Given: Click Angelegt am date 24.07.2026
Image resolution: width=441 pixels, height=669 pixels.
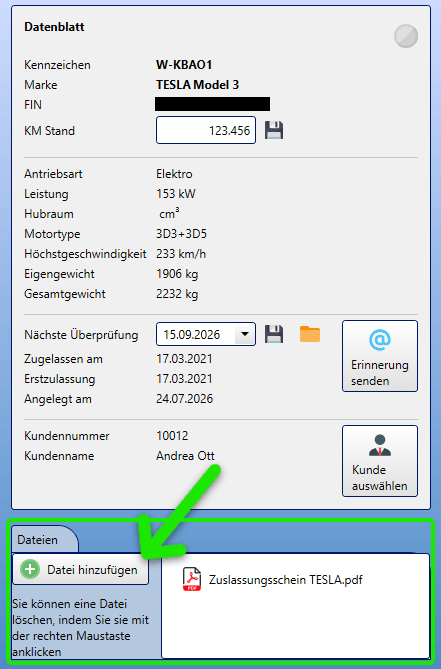Looking at the screenshot, I should click(184, 399).
